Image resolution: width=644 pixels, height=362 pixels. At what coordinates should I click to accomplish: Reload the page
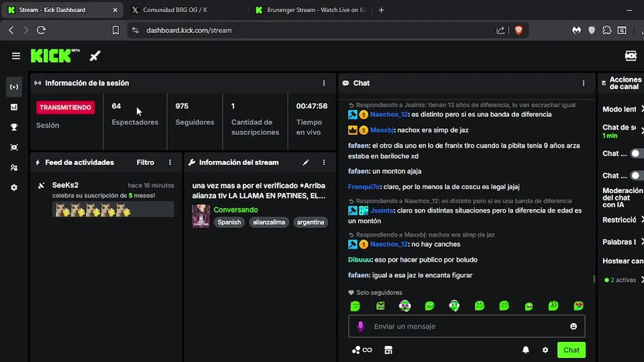pyautogui.click(x=41, y=30)
